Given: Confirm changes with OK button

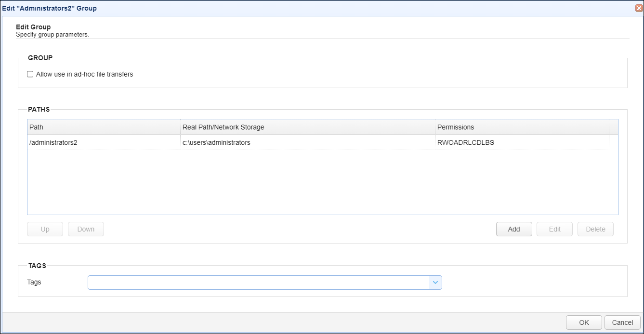Looking at the screenshot, I should (x=584, y=322).
